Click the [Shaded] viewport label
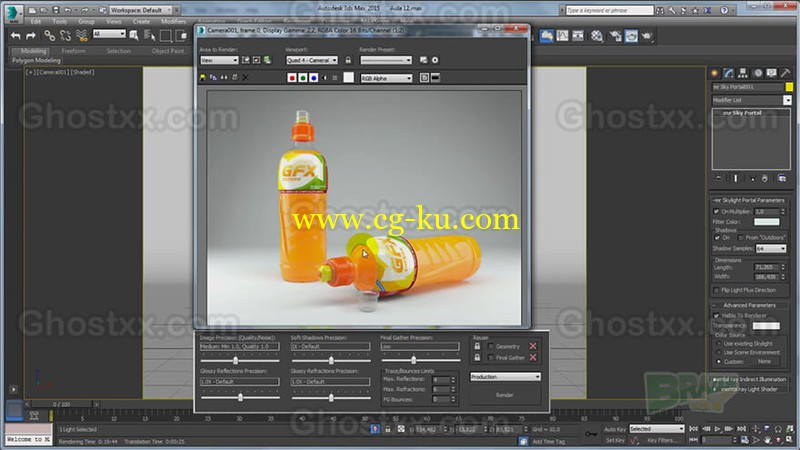The image size is (800, 450). [x=82, y=72]
